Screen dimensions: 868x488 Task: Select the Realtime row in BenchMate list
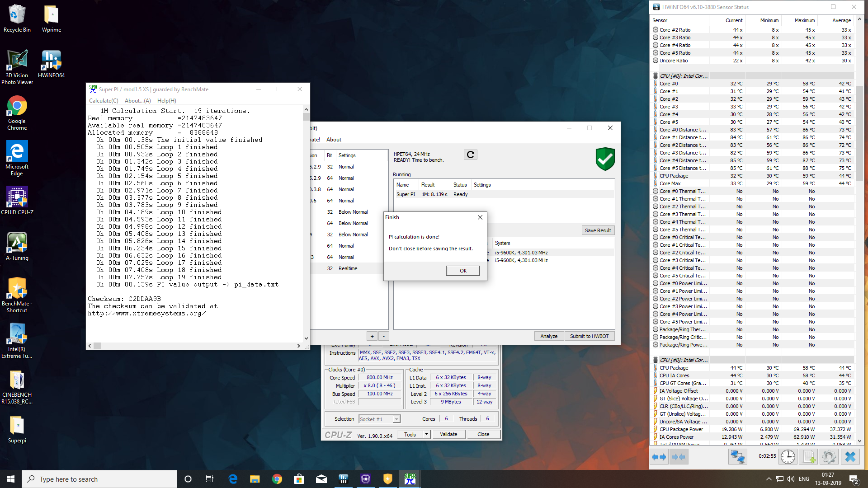(x=348, y=268)
